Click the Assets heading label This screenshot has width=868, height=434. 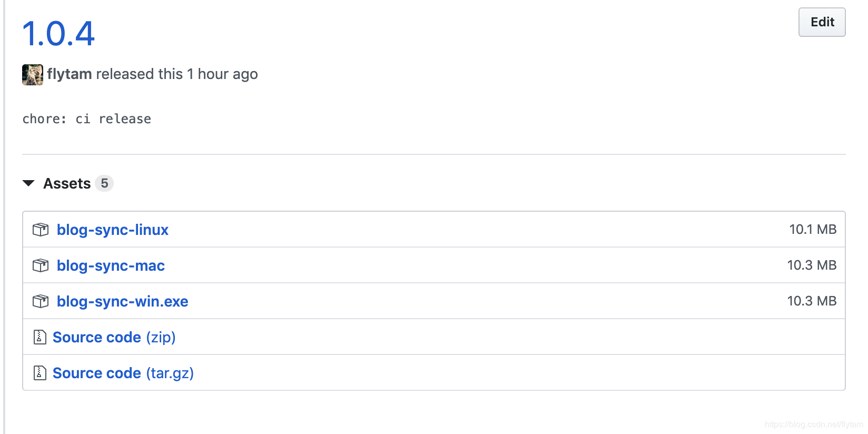(x=67, y=183)
